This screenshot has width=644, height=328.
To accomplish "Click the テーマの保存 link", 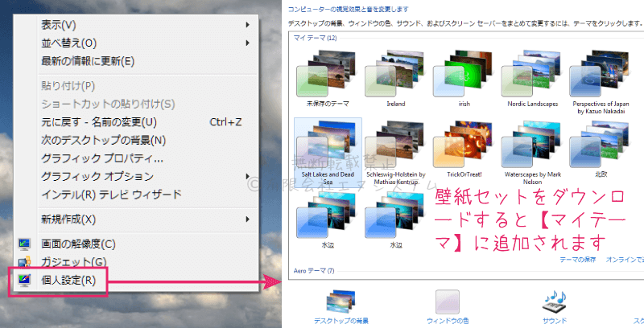I will pyautogui.click(x=577, y=260).
